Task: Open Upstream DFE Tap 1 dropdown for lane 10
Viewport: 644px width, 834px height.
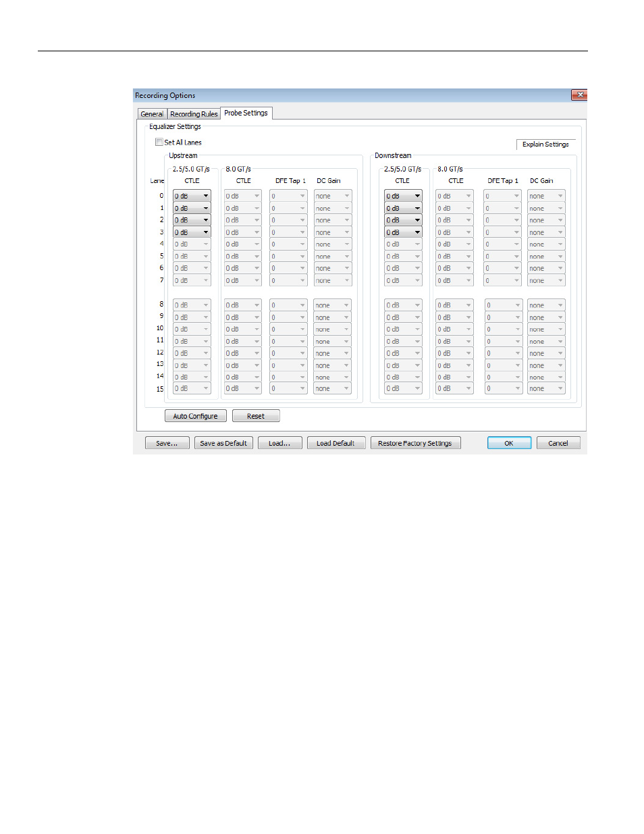Action: click(x=288, y=330)
